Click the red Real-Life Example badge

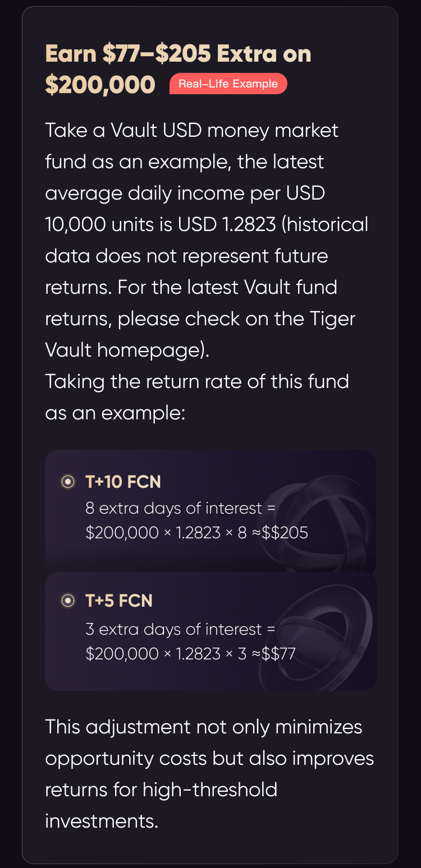pyautogui.click(x=228, y=84)
